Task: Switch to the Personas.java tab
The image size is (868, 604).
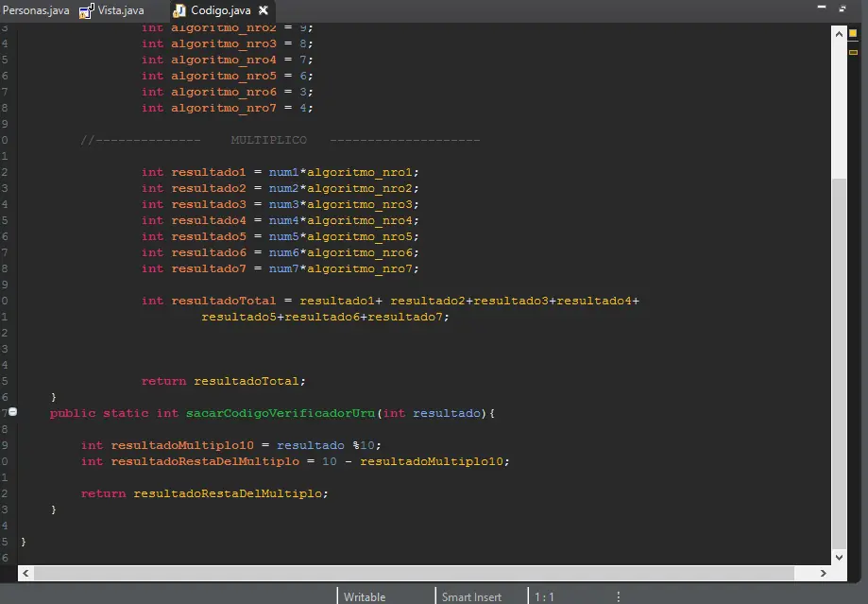Action: 36,10
